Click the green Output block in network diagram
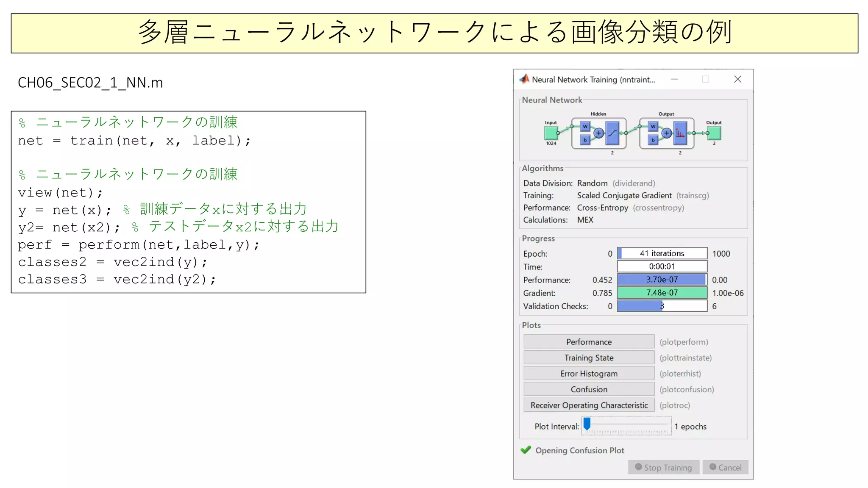 pyautogui.click(x=714, y=133)
